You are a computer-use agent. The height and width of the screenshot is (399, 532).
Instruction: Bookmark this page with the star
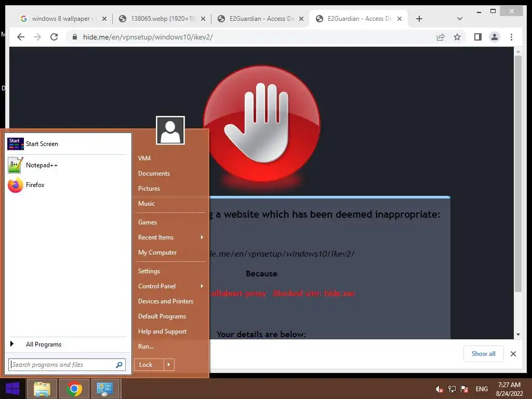(x=457, y=37)
